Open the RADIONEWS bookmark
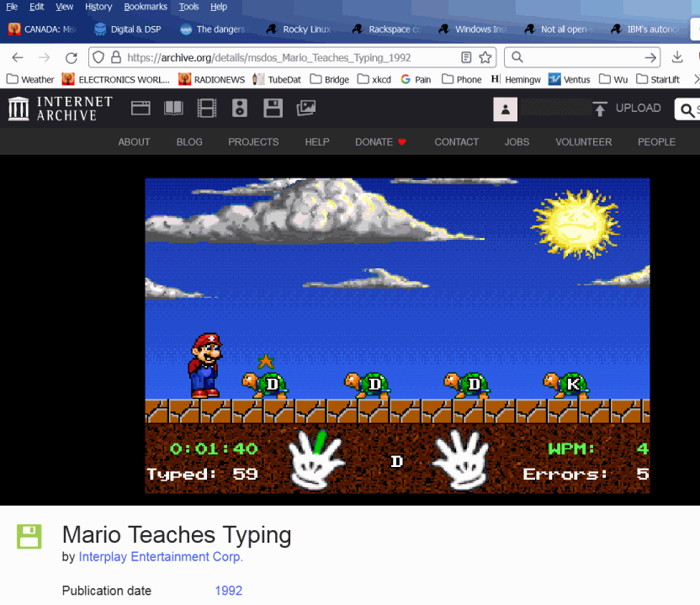 pyautogui.click(x=212, y=79)
